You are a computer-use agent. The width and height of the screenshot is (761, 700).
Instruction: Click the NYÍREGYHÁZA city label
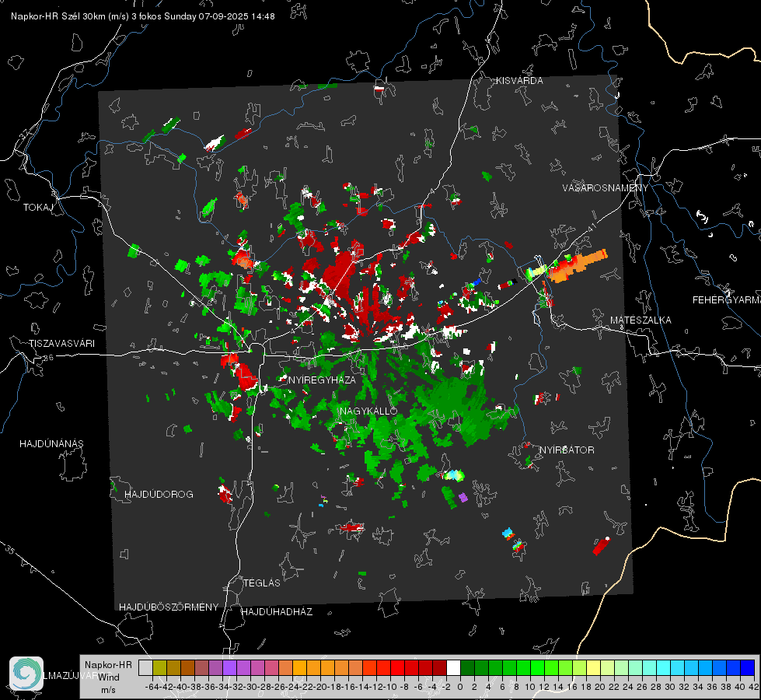coord(322,380)
